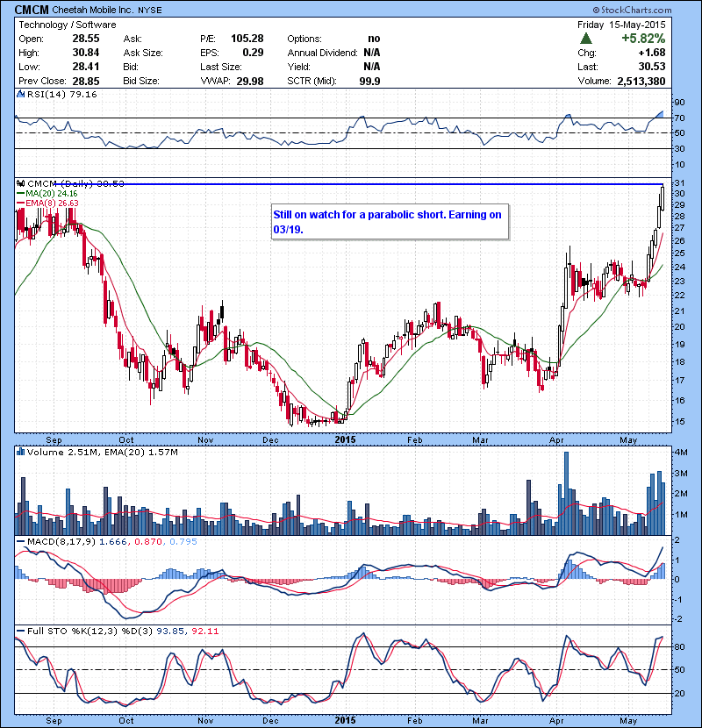Click the High value 30.84
Screen dimensions: 702x728
coord(86,53)
